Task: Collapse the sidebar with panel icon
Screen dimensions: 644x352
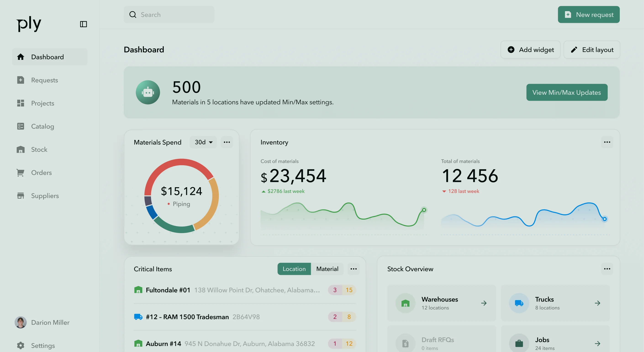Action: (x=83, y=24)
